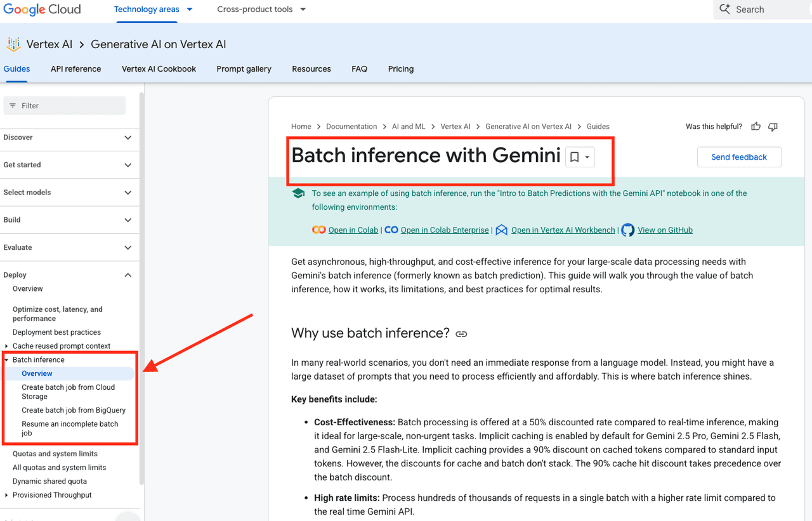Viewport: 812px width, 521px height.
Task: Select Deployment best practices item
Action: click(56, 332)
